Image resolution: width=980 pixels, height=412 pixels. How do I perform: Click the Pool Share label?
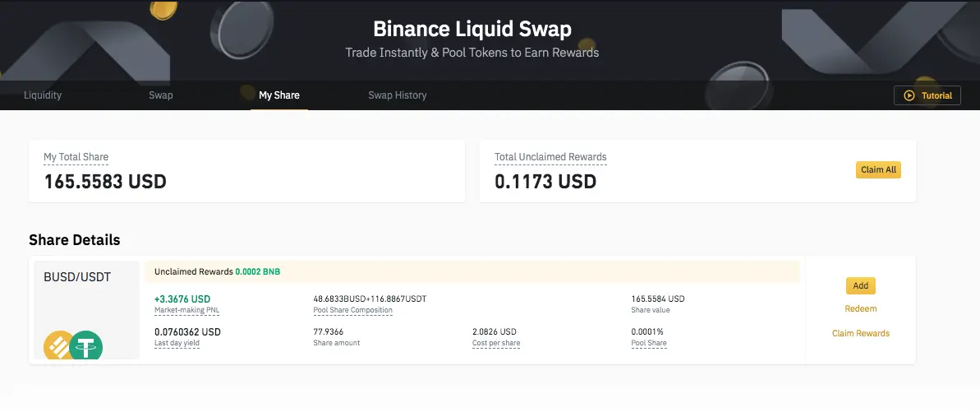coord(649,343)
